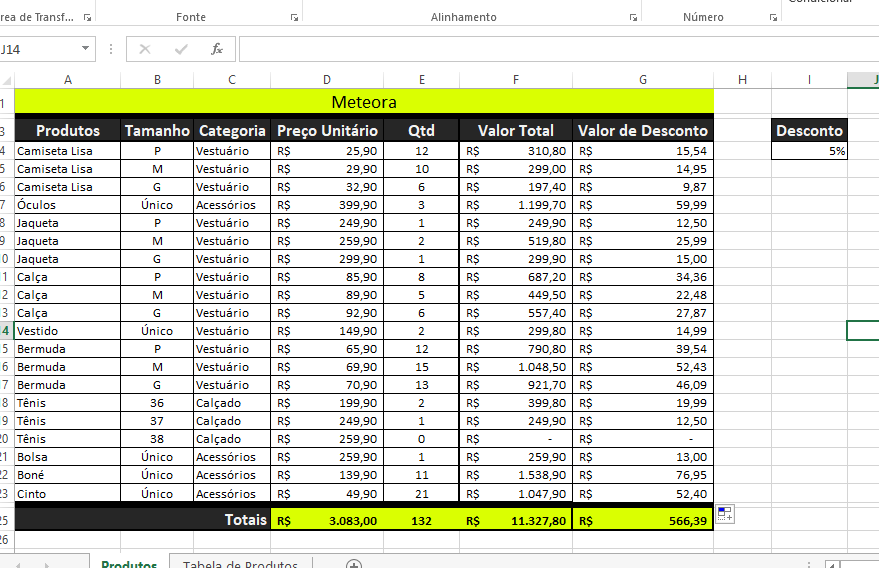
Task: Select the Vestido product cell
Action: 68,331
